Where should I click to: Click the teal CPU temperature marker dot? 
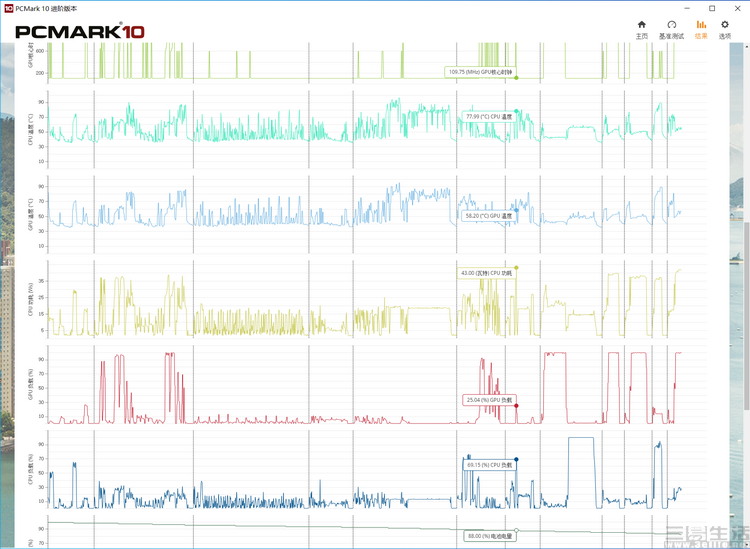tap(516, 111)
